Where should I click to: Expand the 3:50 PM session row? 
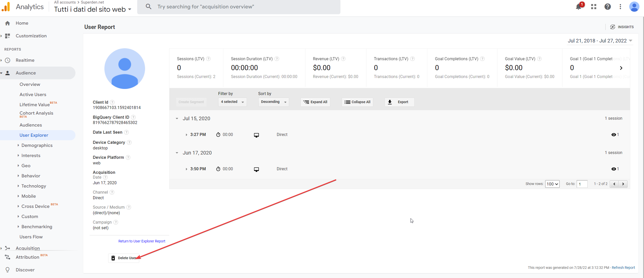coord(186,169)
